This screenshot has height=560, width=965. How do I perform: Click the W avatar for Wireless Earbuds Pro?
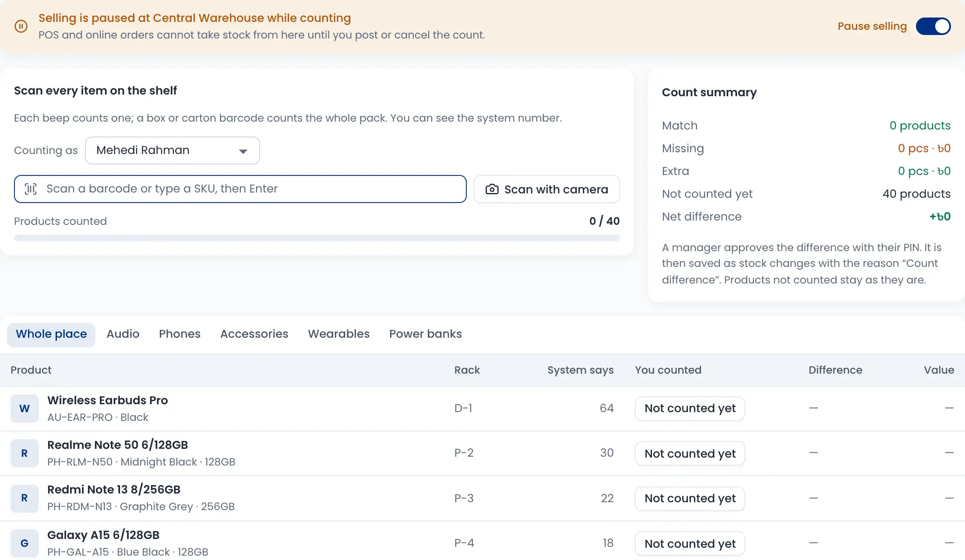point(25,409)
